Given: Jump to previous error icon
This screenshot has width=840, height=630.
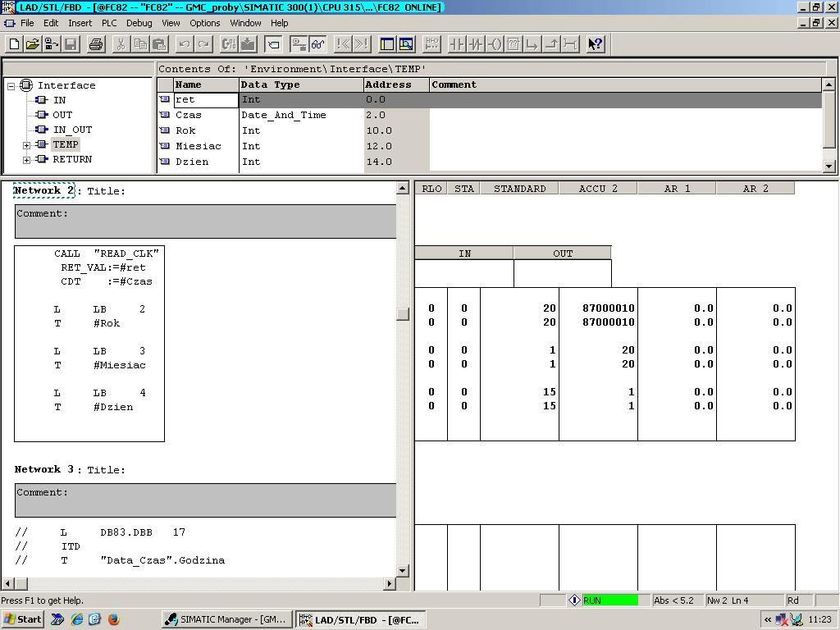Looking at the screenshot, I should click(343, 44).
